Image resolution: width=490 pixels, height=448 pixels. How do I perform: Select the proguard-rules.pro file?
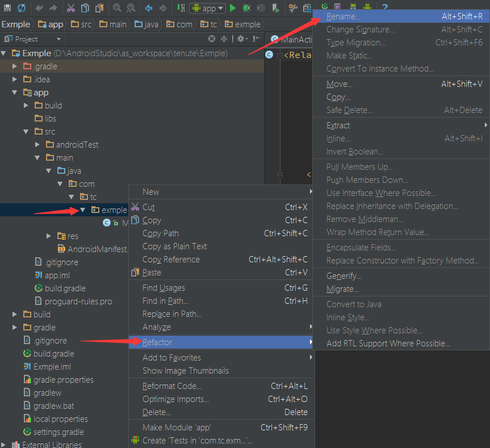click(73, 301)
